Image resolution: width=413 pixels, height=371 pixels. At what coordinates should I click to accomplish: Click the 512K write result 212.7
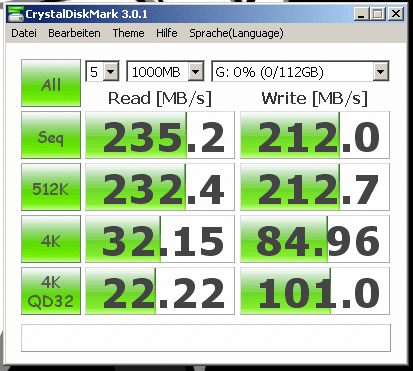pyautogui.click(x=315, y=187)
